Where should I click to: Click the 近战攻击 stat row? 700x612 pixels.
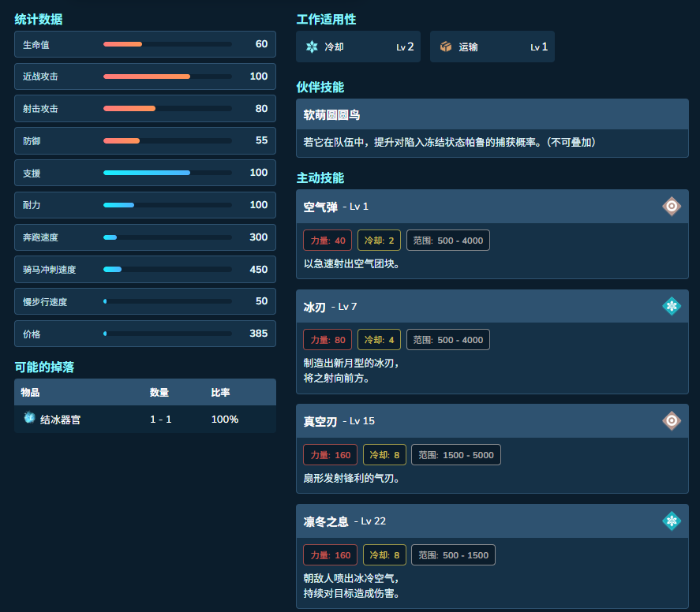145,76
